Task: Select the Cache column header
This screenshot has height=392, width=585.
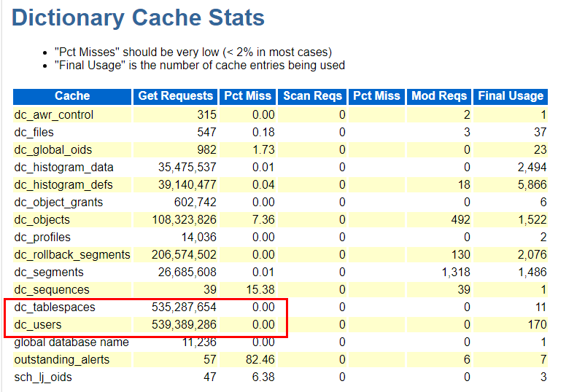Action: (x=72, y=96)
